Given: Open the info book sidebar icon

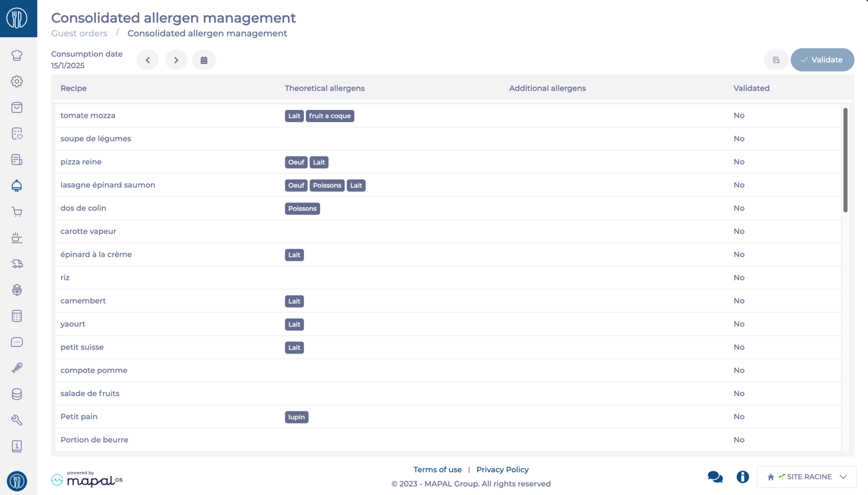Looking at the screenshot, I should tap(17, 446).
